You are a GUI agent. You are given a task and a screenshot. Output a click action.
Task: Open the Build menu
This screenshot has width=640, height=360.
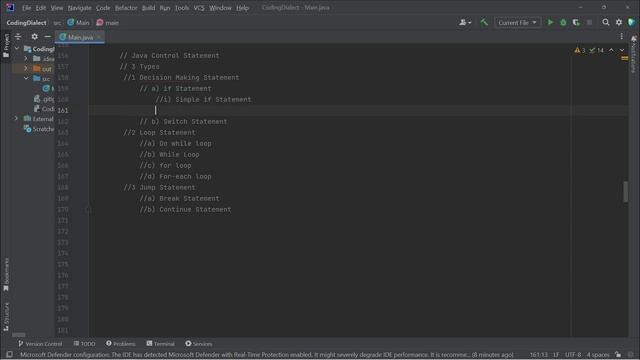pos(149,8)
